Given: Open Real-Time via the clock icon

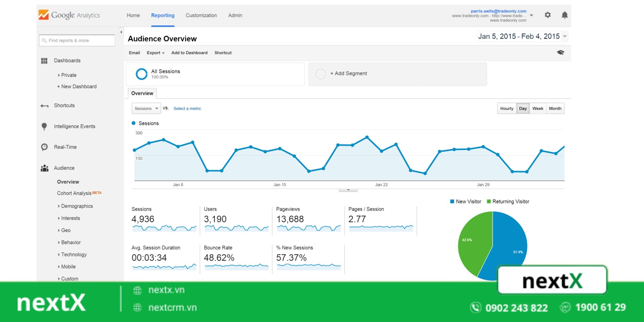Looking at the screenshot, I should [x=44, y=147].
